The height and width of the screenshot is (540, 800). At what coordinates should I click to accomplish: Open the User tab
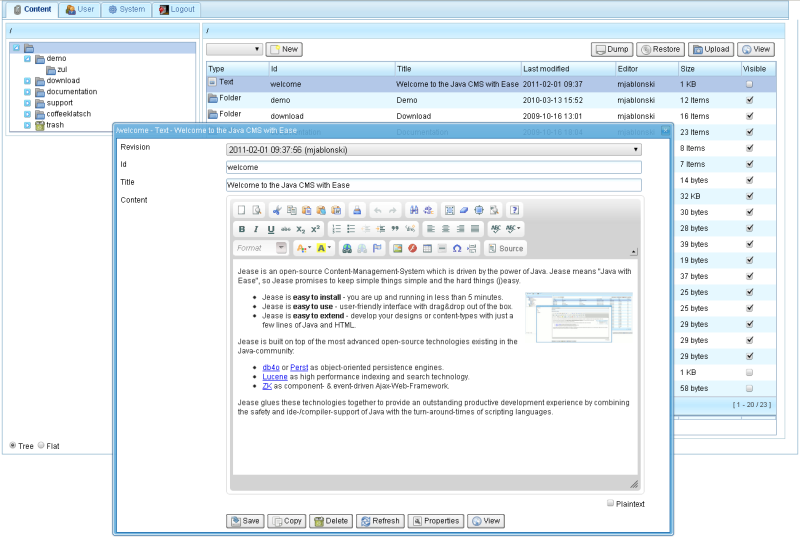pyautogui.click(x=80, y=9)
